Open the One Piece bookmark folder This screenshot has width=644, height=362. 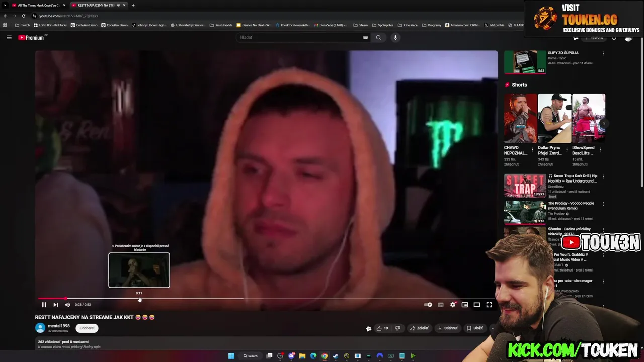[x=408, y=25]
